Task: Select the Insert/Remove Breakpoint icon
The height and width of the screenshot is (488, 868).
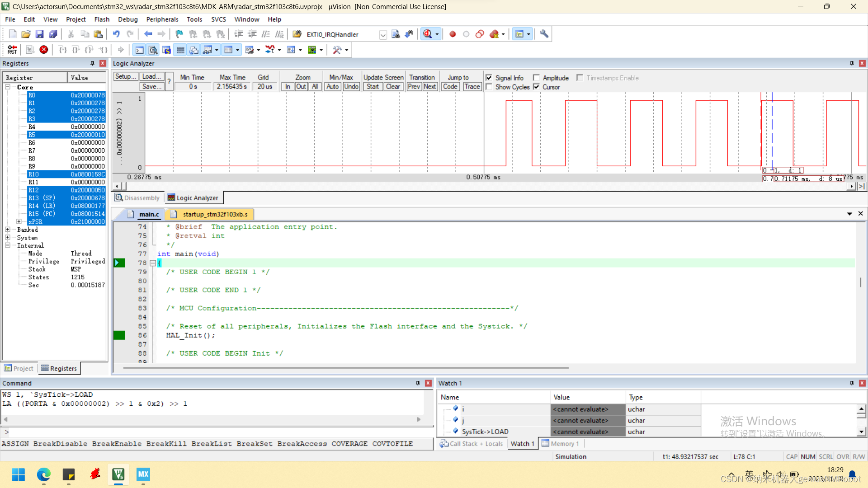Action: click(x=452, y=34)
